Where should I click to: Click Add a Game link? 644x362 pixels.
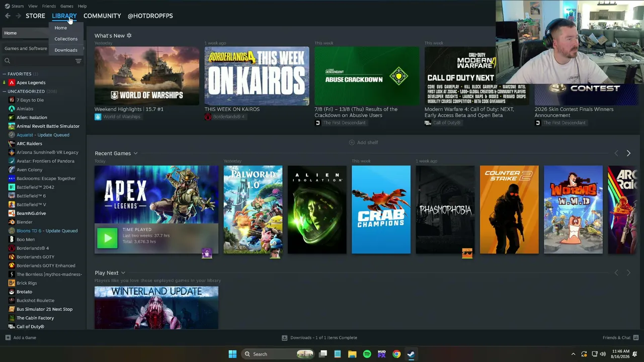pyautogui.click(x=25, y=338)
